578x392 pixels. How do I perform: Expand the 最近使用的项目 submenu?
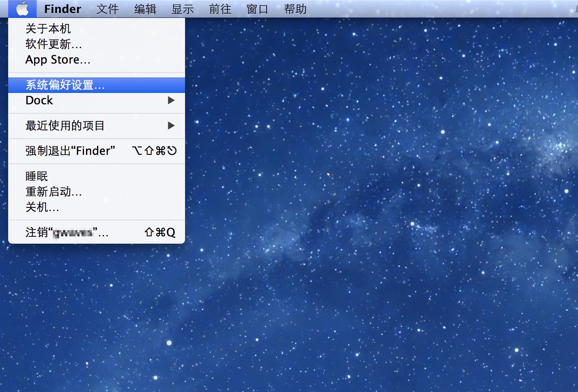pyautogui.click(x=97, y=126)
